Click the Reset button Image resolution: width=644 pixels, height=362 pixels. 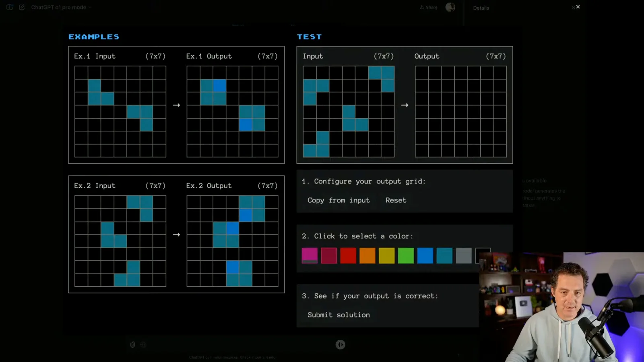(x=396, y=200)
